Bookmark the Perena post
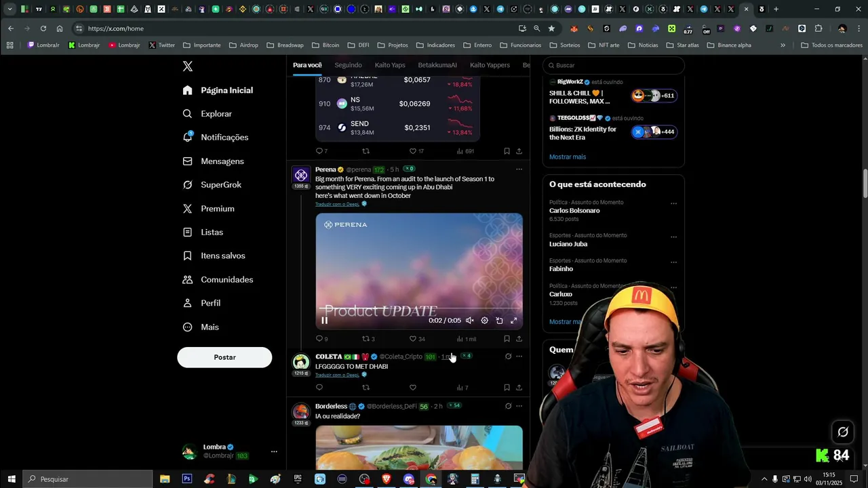 (507, 339)
